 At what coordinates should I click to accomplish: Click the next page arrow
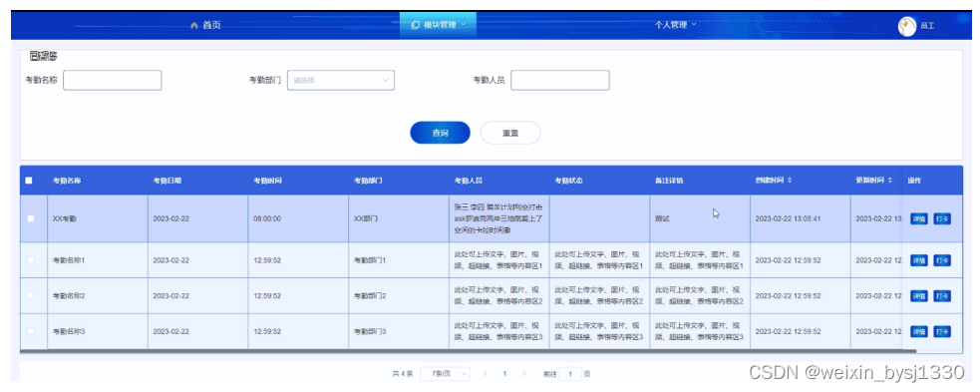click(x=523, y=374)
